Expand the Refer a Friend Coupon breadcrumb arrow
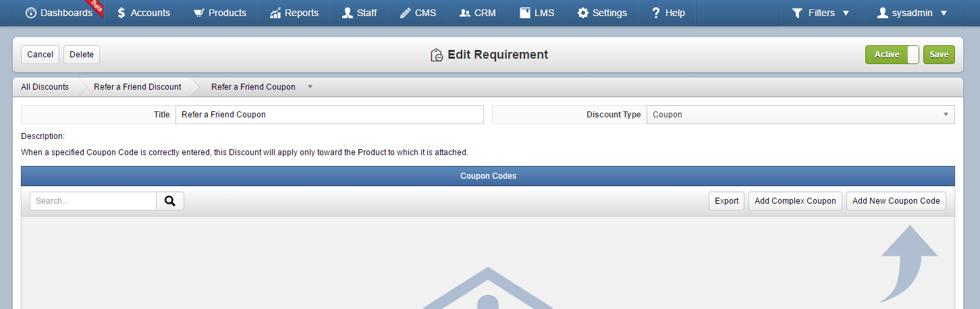The width and height of the screenshot is (980, 309). [x=310, y=87]
